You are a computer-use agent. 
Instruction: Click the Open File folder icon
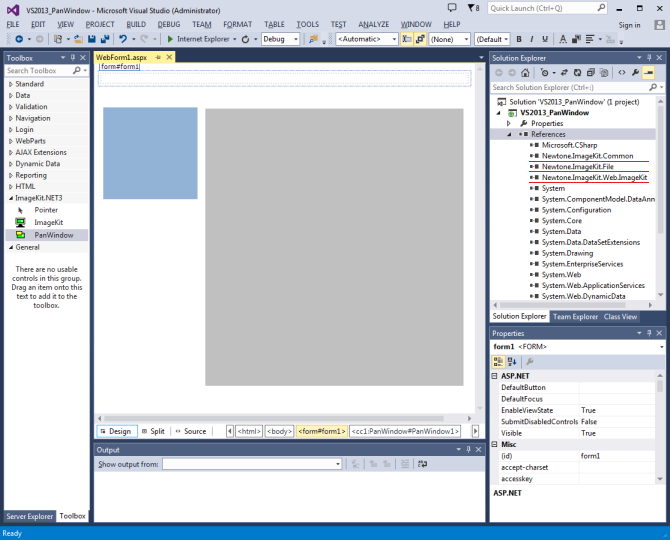[x=78, y=39]
